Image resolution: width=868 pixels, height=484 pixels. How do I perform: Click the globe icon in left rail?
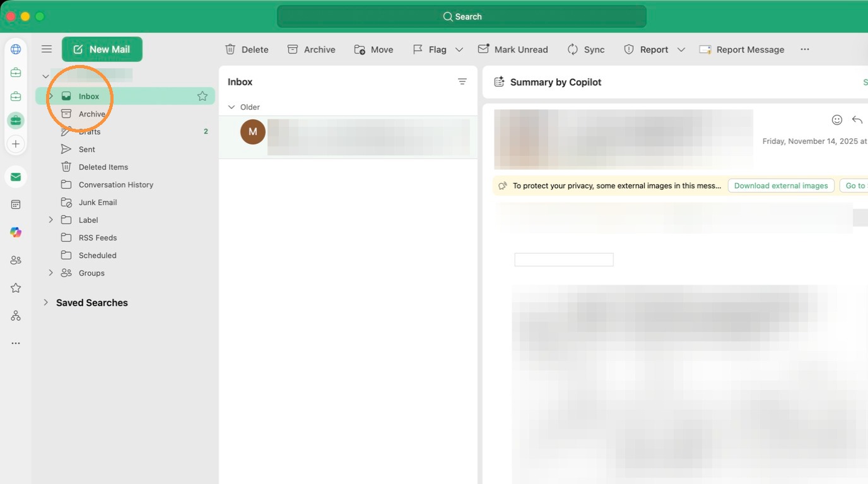point(16,49)
